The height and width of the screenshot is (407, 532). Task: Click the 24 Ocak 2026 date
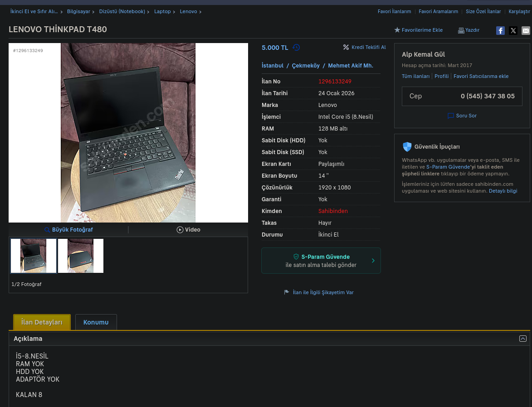pos(336,93)
